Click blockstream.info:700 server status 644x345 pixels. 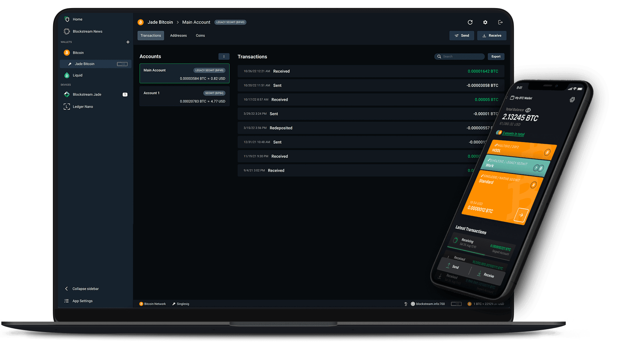(428, 304)
